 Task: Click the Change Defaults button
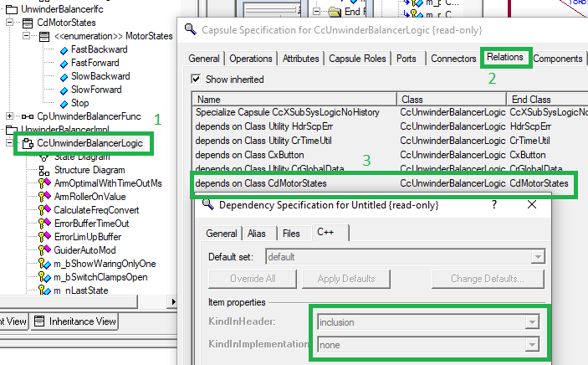click(x=488, y=279)
